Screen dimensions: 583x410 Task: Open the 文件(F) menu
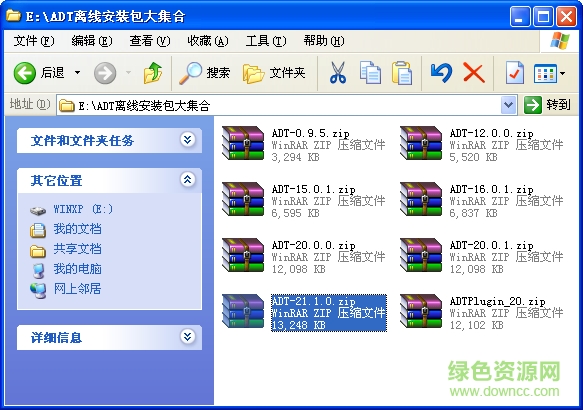pos(33,41)
